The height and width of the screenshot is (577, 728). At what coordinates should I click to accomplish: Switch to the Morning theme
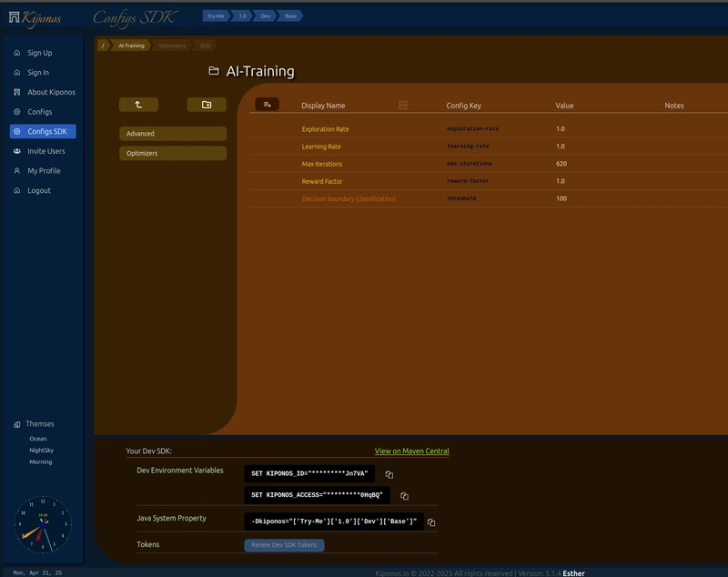click(x=41, y=462)
